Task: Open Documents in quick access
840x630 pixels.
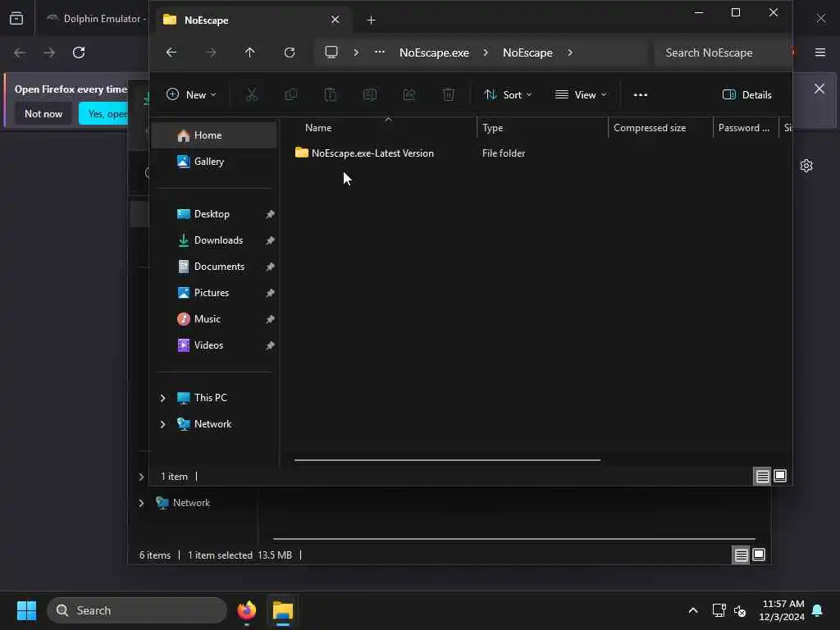Action: click(214, 267)
